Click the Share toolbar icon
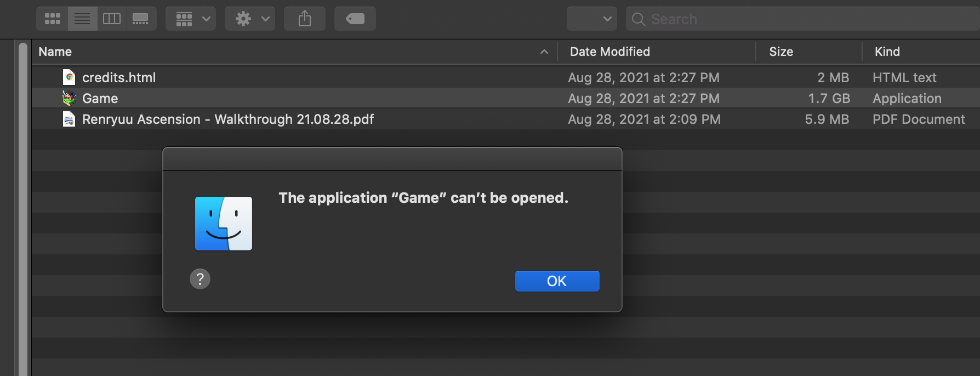 305,19
